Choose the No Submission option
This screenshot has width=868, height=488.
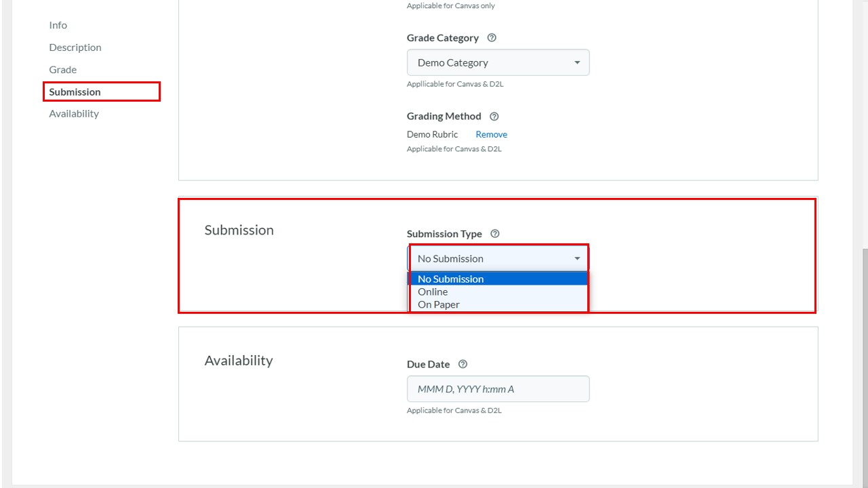point(498,279)
